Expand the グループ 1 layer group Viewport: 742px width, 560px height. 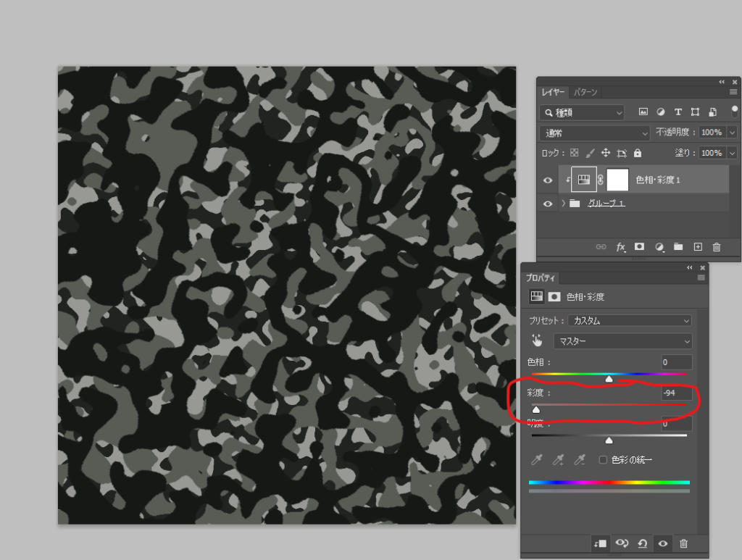point(563,204)
